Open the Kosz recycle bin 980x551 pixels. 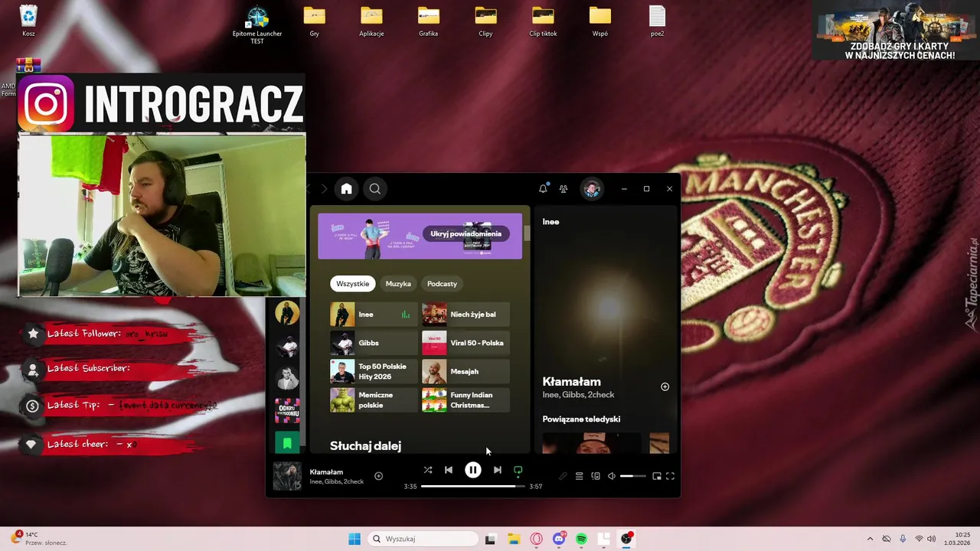coord(28,21)
